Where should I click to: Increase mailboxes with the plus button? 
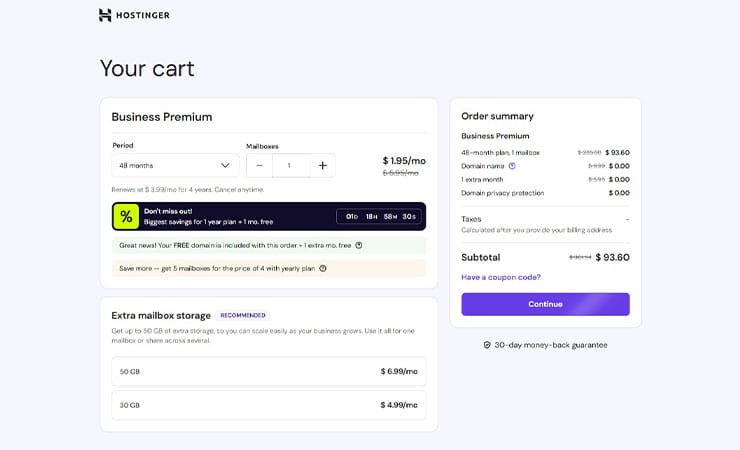(322, 166)
